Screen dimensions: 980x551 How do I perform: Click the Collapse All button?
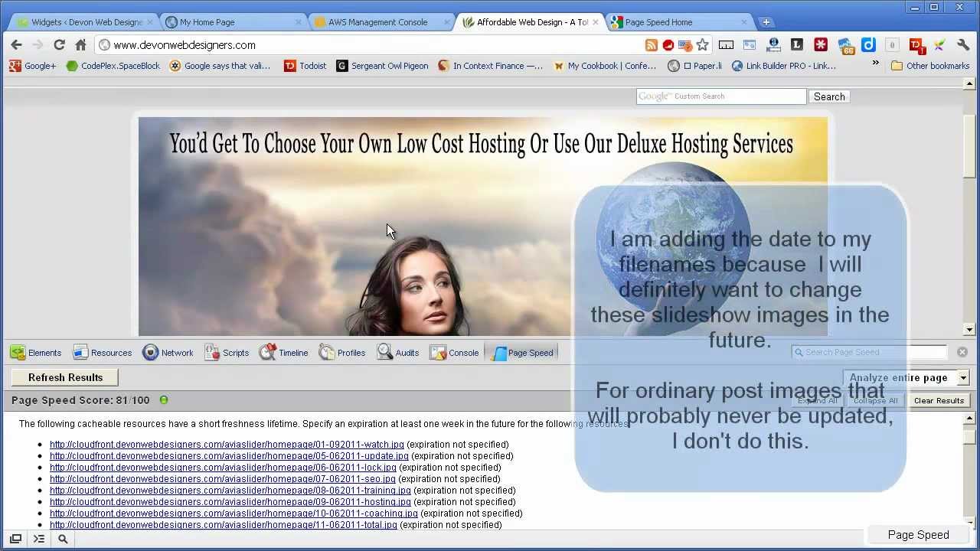click(x=875, y=401)
